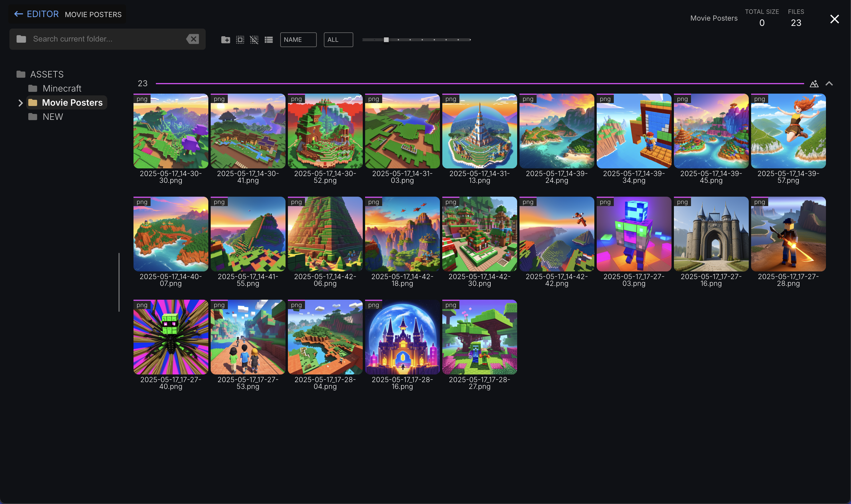Image resolution: width=851 pixels, height=504 pixels.
Task: Click the folder icon in the search bar
Action: 21,39
